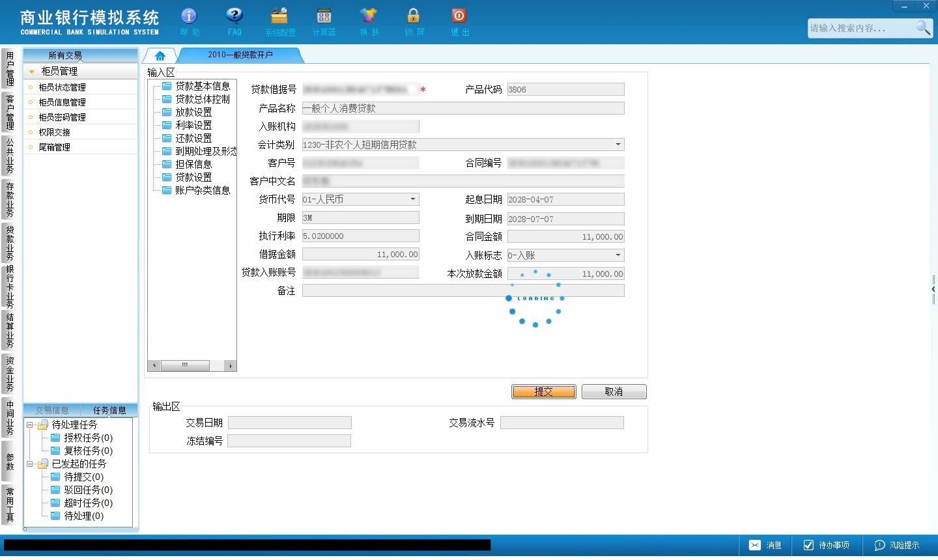
Task: Open 驳回任务(0) task folder
Action: [82, 490]
